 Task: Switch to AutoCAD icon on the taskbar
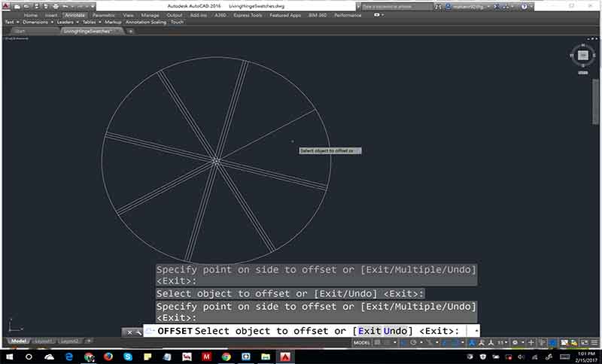pos(285,357)
